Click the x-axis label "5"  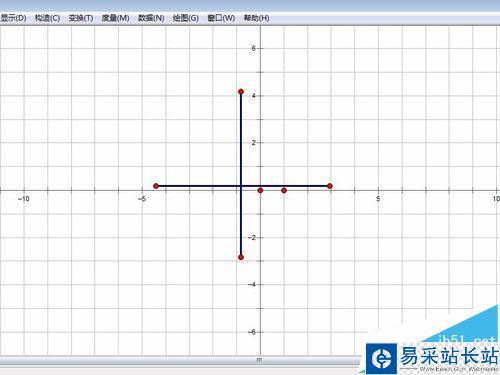tap(378, 199)
